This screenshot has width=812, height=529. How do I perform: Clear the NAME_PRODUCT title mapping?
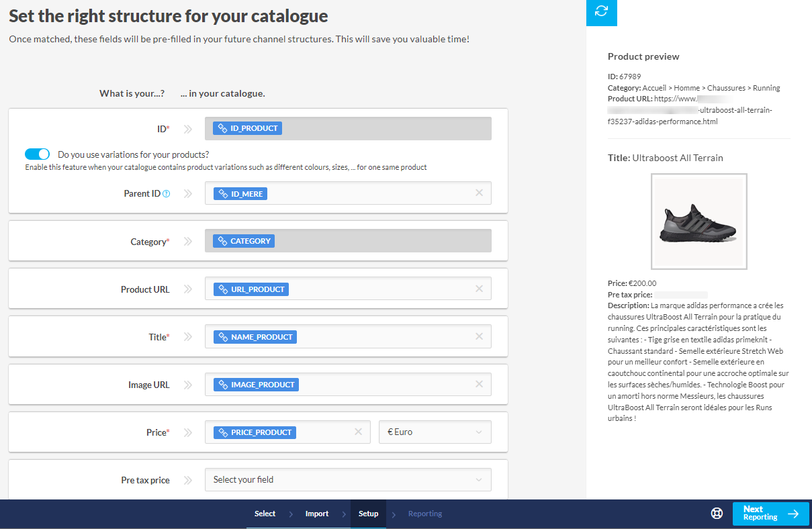pyautogui.click(x=479, y=336)
